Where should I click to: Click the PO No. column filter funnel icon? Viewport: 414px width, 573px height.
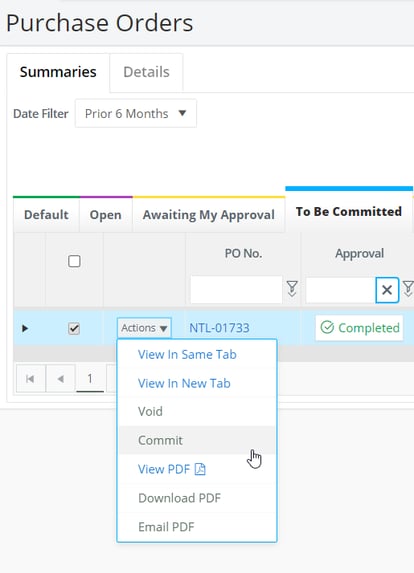292,289
